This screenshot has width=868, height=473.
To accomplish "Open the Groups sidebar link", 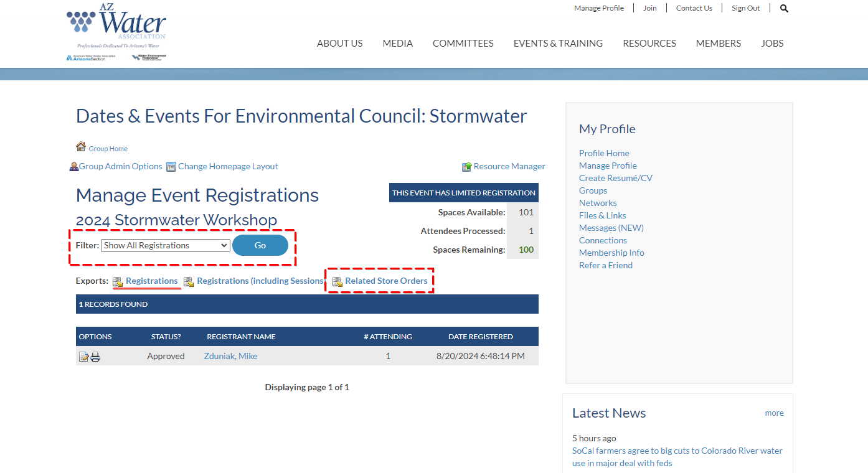I will 593,190.
